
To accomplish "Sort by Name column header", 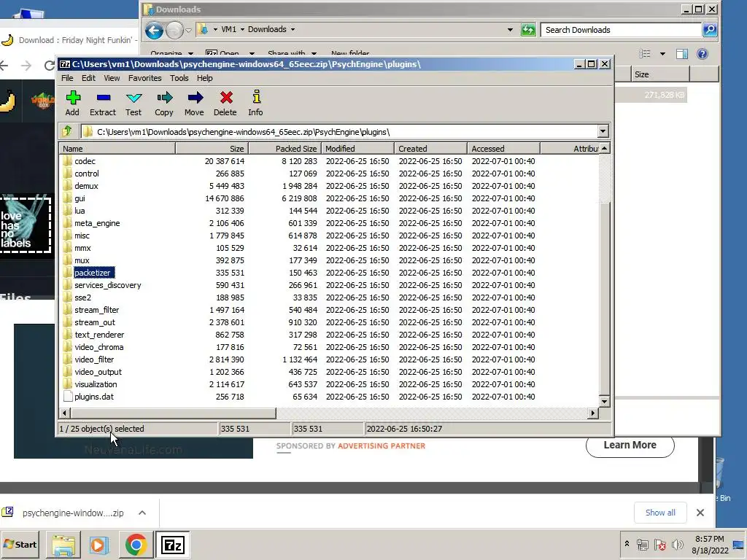I will pos(117,149).
